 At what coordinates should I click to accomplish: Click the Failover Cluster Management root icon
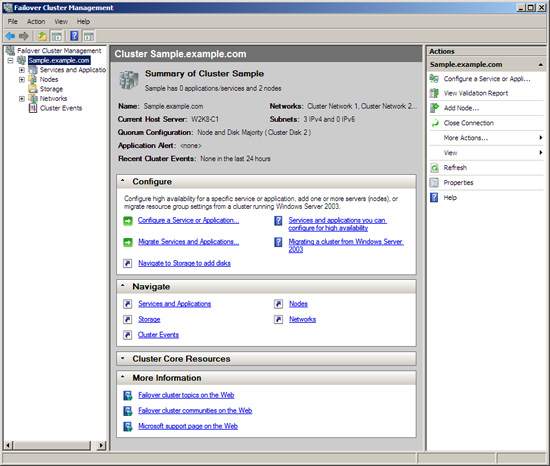click(10, 50)
